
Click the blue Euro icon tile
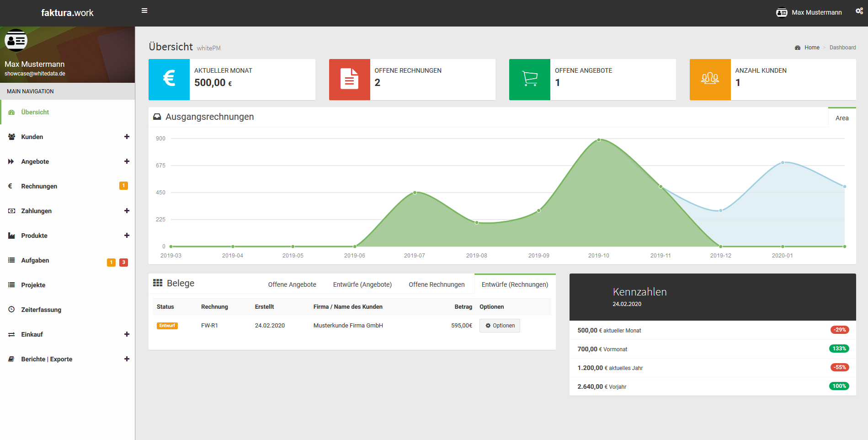coord(169,80)
